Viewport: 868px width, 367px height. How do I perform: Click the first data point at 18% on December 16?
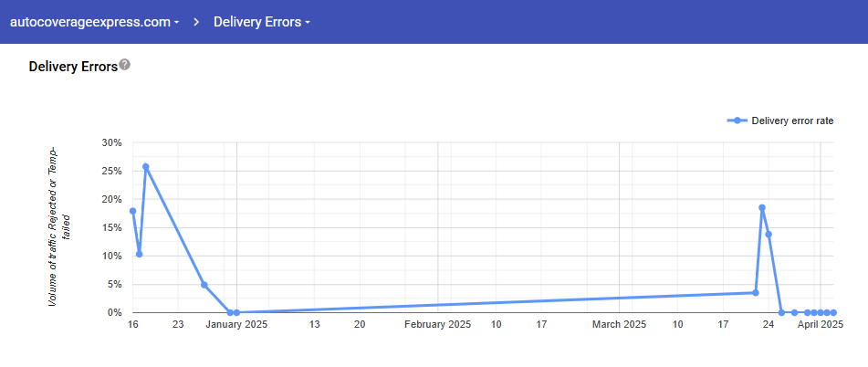[x=133, y=211]
